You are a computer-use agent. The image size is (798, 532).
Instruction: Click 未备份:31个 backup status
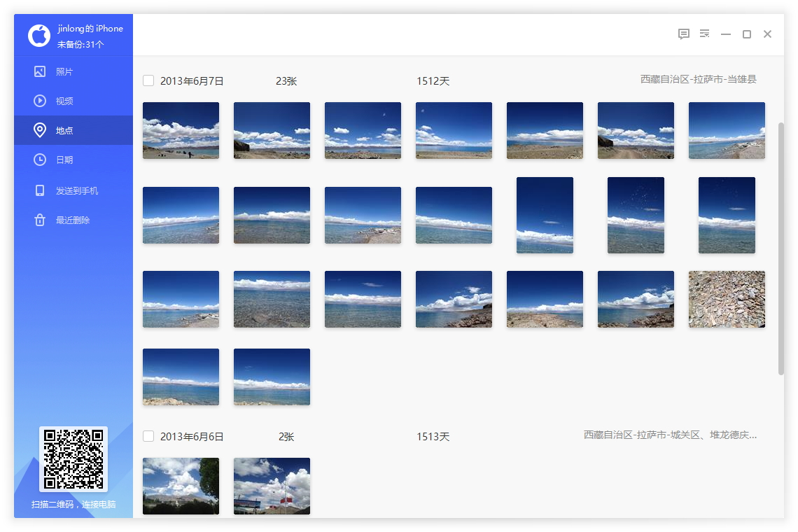pyautogui.click(x=80, y=44)
